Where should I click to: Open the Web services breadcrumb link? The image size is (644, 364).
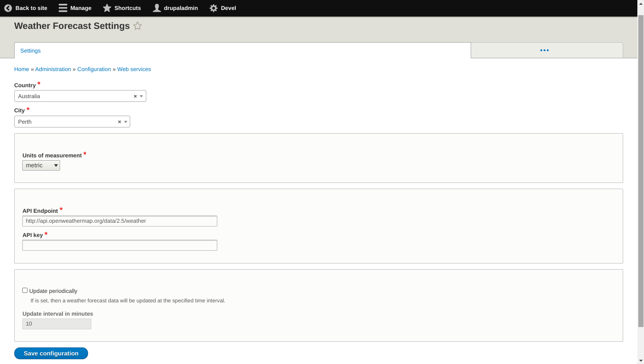[134, 69]
